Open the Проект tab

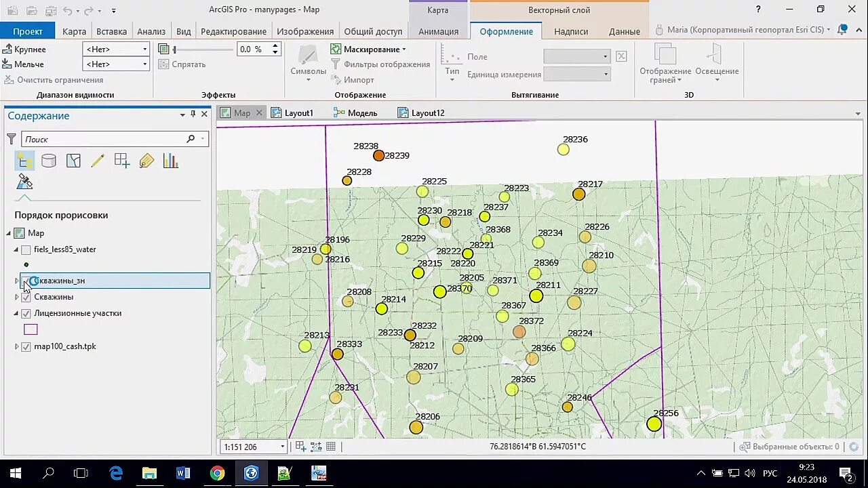[x=28, y=31]
